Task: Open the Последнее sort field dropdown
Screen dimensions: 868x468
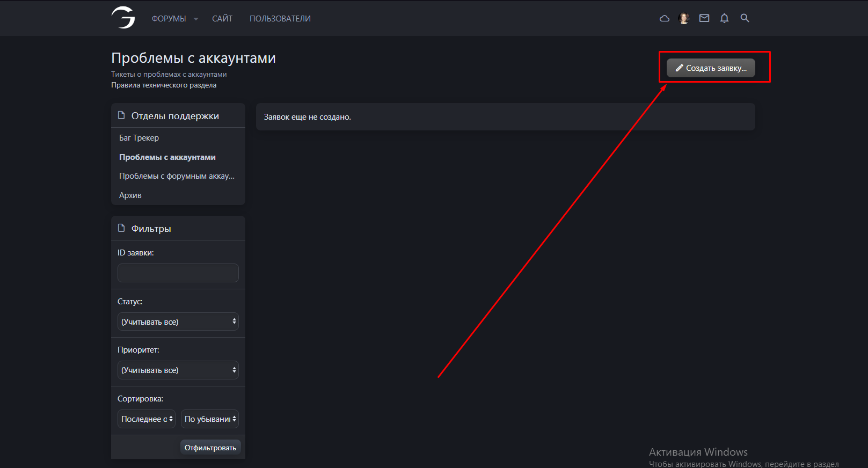Action: (x=146, y=419)
